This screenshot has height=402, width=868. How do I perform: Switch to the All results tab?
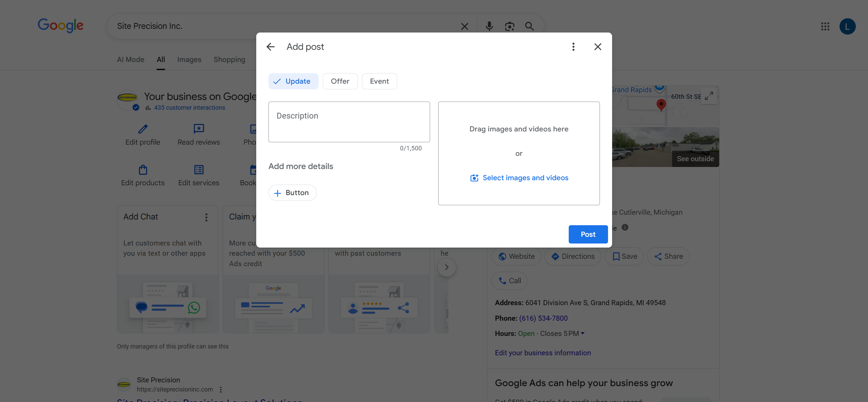click(x=161, y=60)
